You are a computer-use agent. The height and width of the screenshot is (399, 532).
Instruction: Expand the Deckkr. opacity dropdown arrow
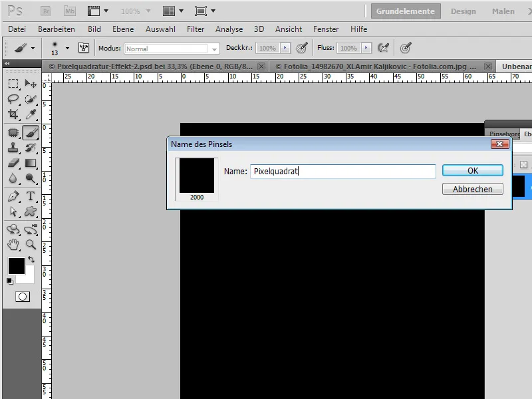coord(286,48)
